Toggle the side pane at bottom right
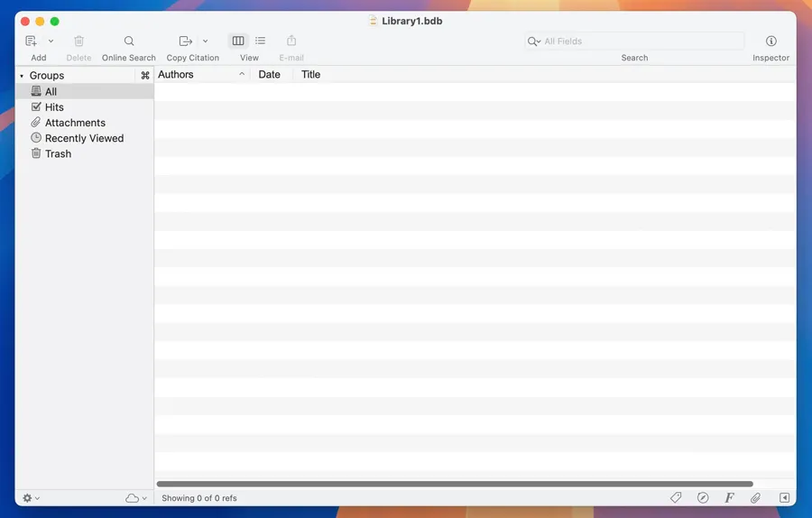Image resolution: width=812 pixels, height=518 pixels. click(x=784, y=498)
